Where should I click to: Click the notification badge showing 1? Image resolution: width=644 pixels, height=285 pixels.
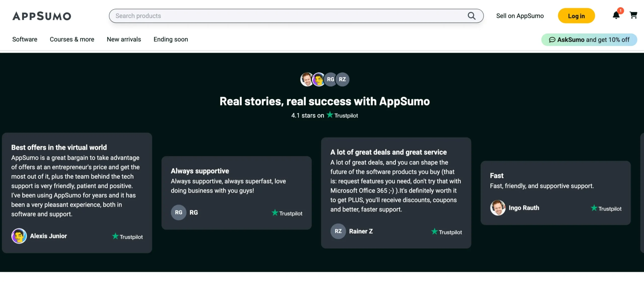click(620, 11)
